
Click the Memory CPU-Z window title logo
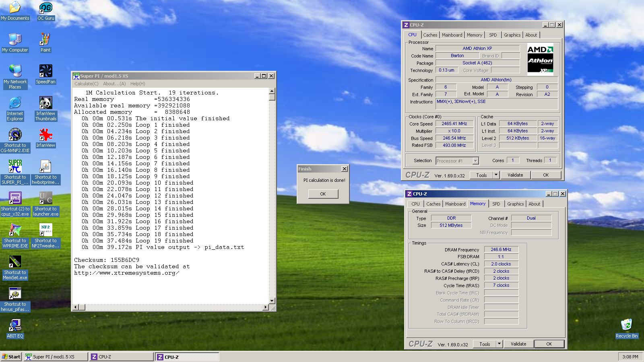pos(409,194)
